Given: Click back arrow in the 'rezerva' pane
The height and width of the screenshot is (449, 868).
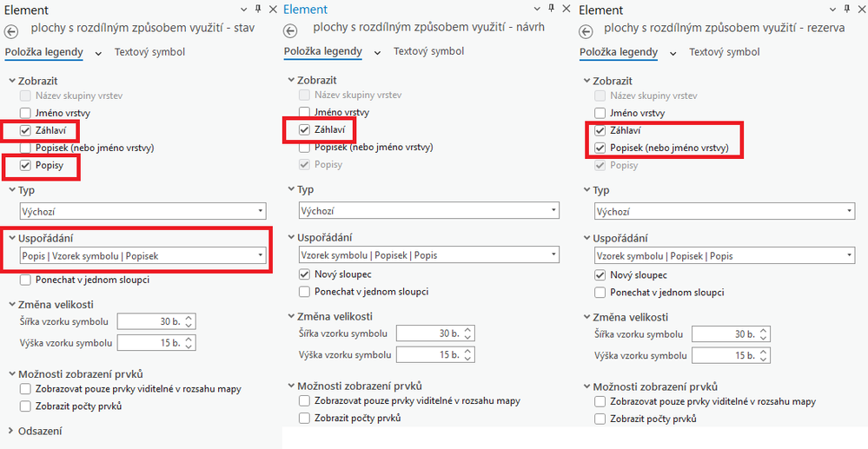Looking at the screenshot, I should (x=586, y=30).
